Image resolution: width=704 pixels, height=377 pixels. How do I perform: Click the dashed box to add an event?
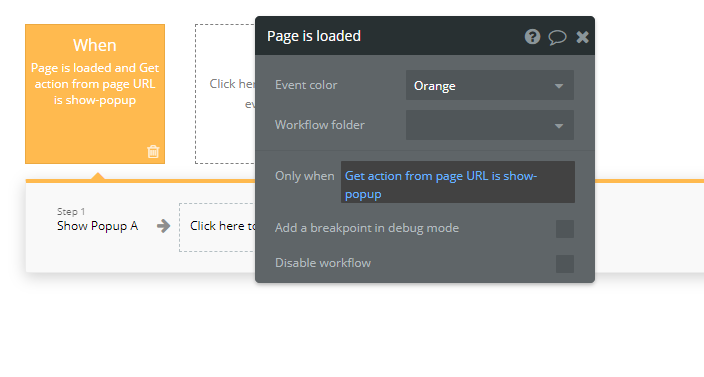(225, 94)
